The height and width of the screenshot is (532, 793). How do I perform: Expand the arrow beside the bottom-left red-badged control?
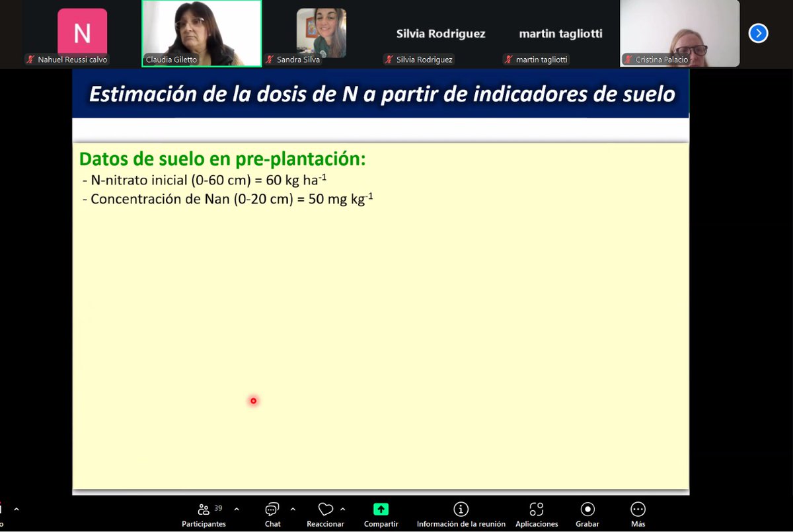(17, 510)
